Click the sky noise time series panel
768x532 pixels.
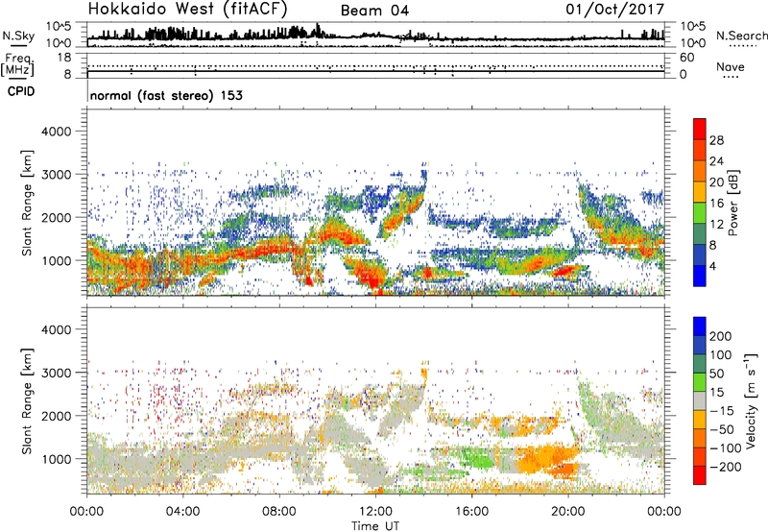pos(375,35)
